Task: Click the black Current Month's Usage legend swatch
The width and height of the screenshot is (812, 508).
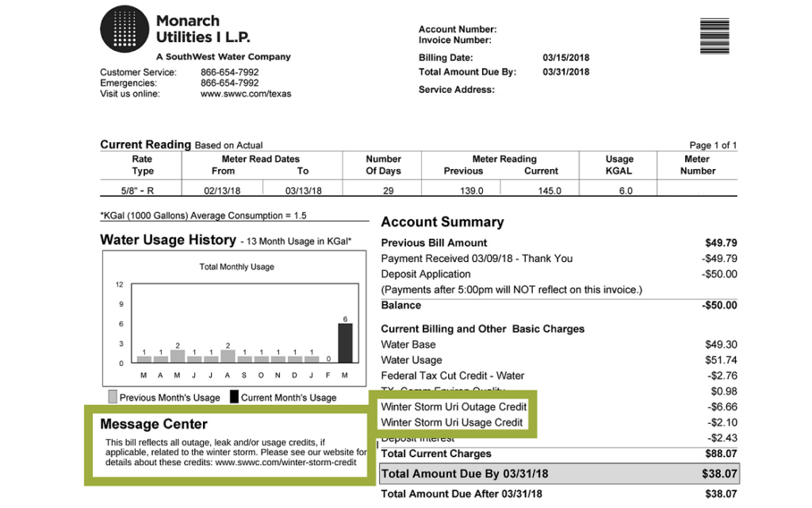Action: pyautogui.click(x=234, y=397)
